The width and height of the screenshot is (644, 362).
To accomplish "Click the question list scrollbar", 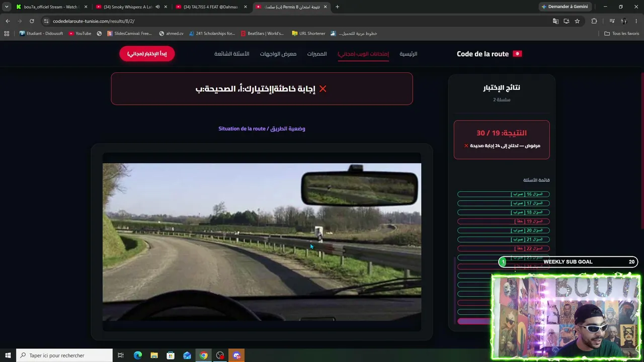I will (x=455, y=292).
